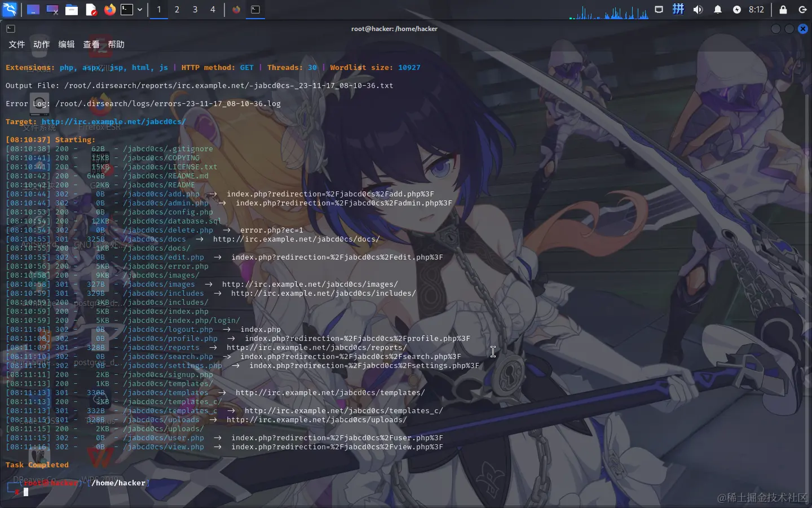The width and height of the screenshot is (812, 508).
Task: Click the /jabcd0cs/config.php result
Action: (168, 212)
